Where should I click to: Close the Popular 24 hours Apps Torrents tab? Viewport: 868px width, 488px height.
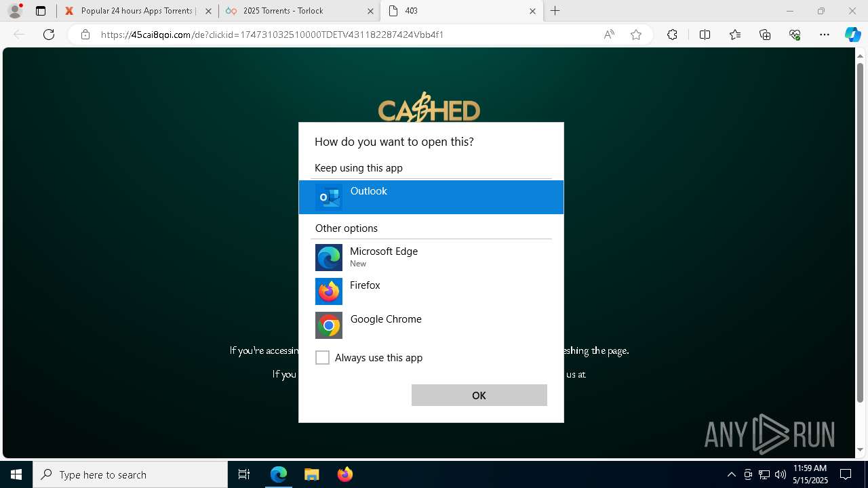(x=208, y=11)
